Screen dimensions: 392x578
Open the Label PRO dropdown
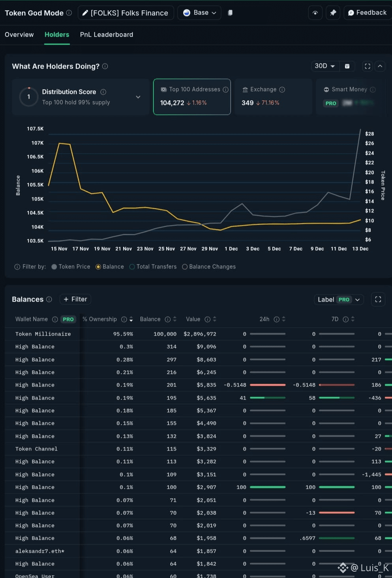(x=339, y=300)
